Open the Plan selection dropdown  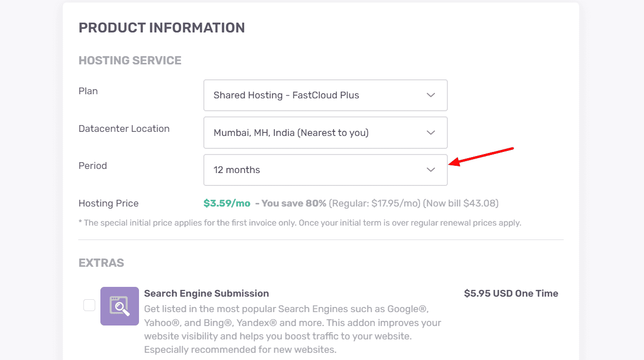(325, 95)
